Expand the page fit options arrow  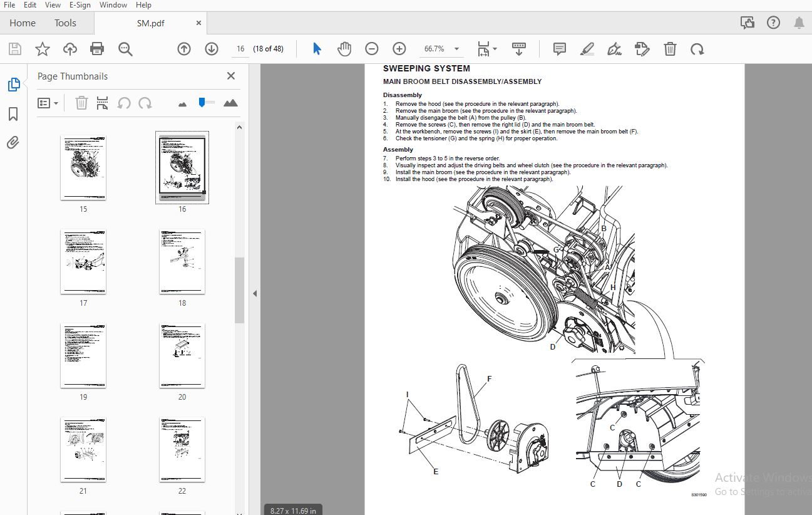tap(495, 49)
